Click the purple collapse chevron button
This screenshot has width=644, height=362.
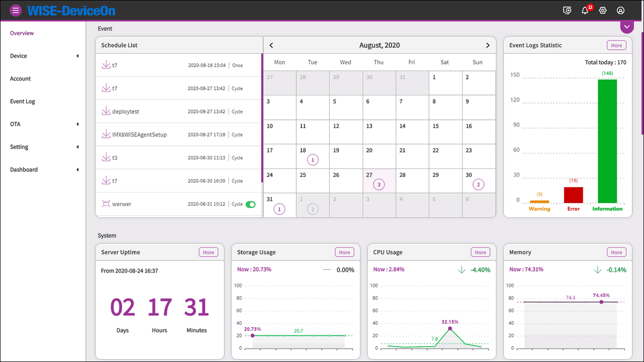coord(626,27)
